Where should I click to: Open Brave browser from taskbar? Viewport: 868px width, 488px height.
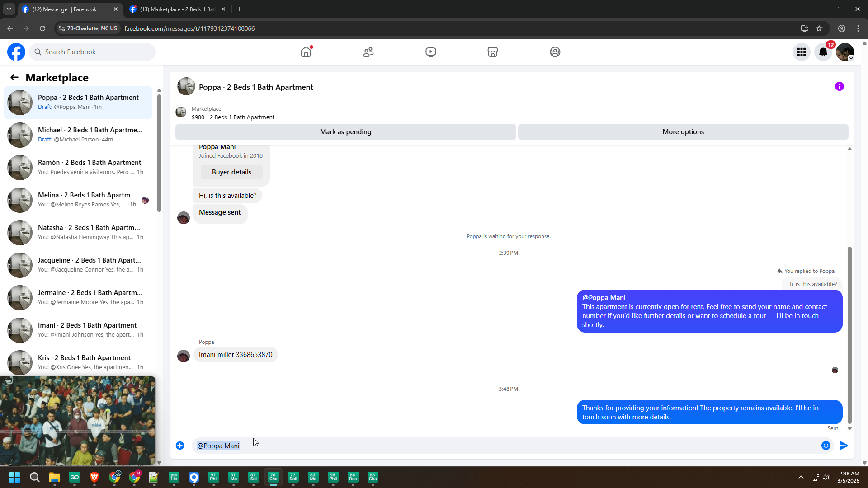pos(94,477)
